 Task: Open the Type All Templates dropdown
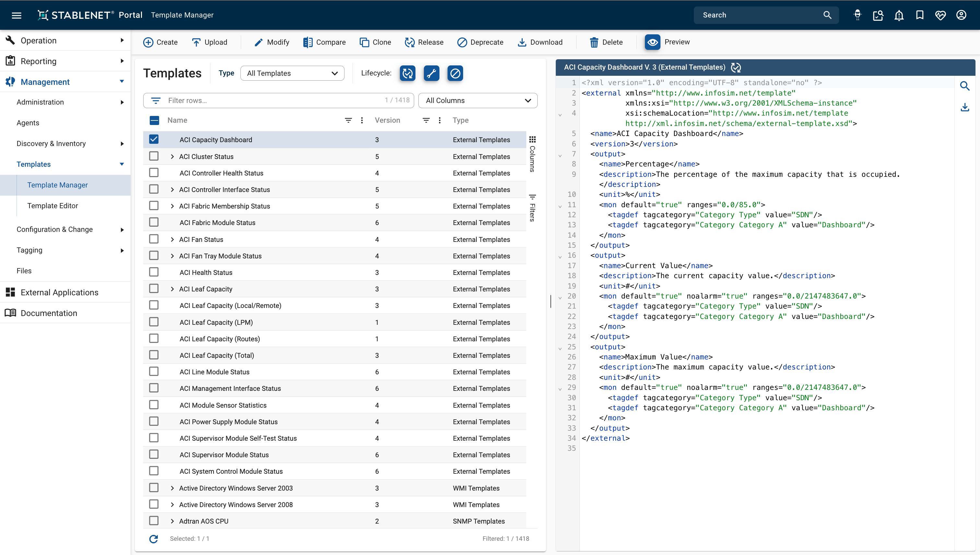coord(292,73)
